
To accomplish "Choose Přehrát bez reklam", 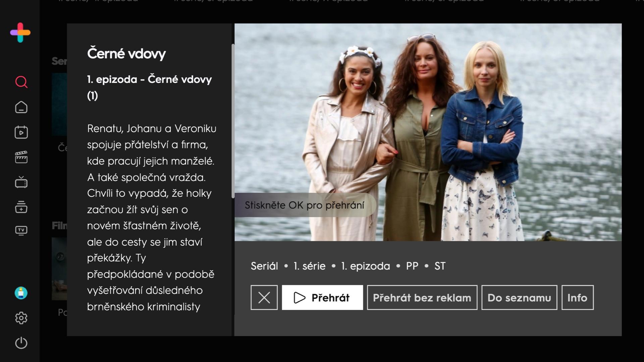I will pos(422,298).
